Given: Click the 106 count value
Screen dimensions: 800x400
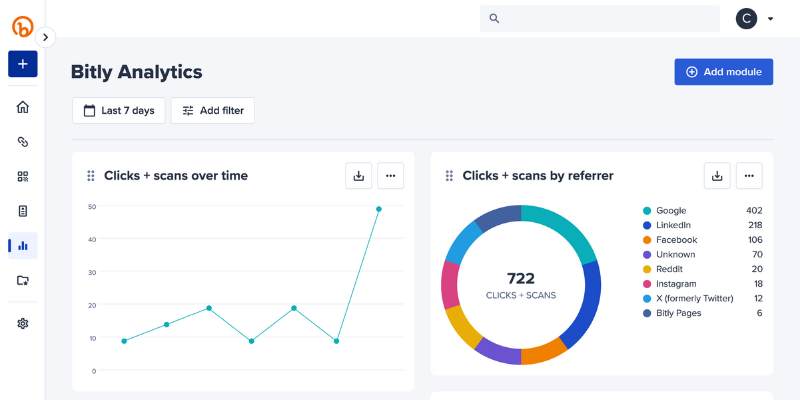Looking at the screenshot, I should pyautogui.click(x=755, y=240).
